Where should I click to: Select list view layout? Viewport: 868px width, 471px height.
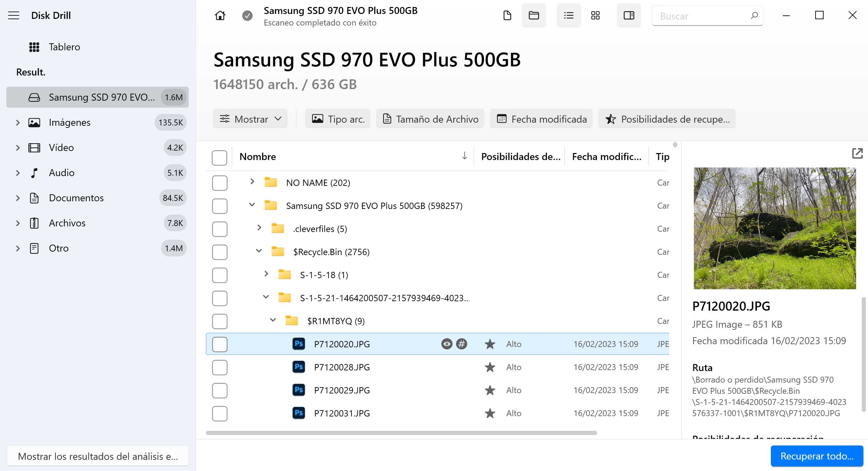[x=569, y=15]
